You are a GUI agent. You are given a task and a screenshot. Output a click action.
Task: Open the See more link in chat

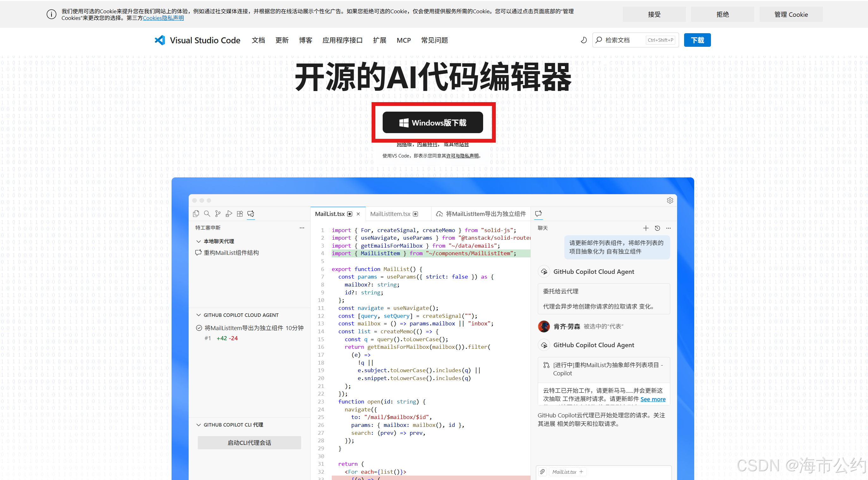pyautogui.click(x=653, y=399)
